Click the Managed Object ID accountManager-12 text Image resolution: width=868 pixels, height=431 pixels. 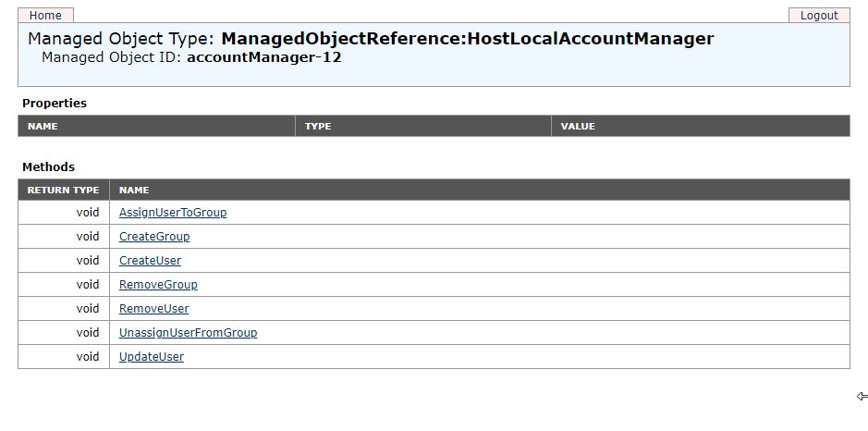[x=264, y=57]
